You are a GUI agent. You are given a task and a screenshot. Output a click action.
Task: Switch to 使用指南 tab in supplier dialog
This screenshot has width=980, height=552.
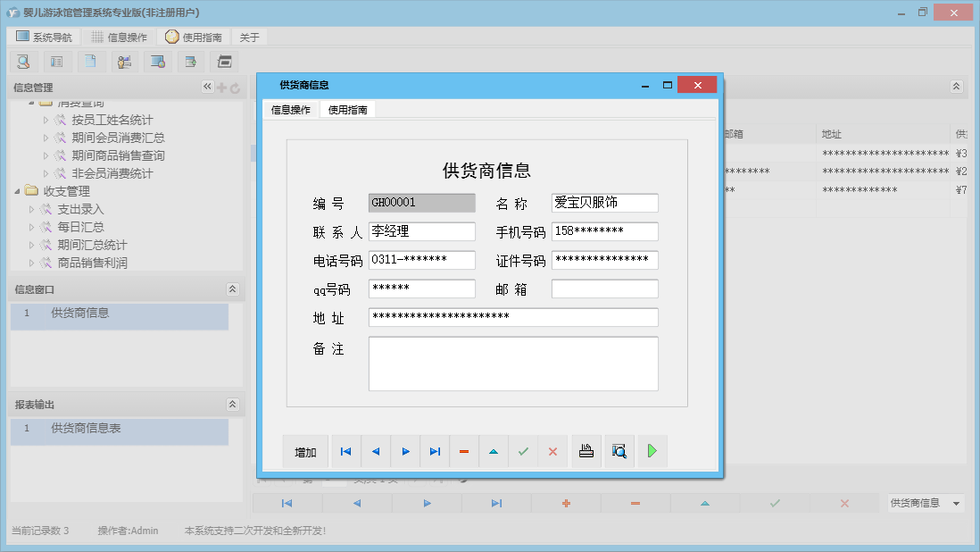pyautogui.click(x=347, y=110)
